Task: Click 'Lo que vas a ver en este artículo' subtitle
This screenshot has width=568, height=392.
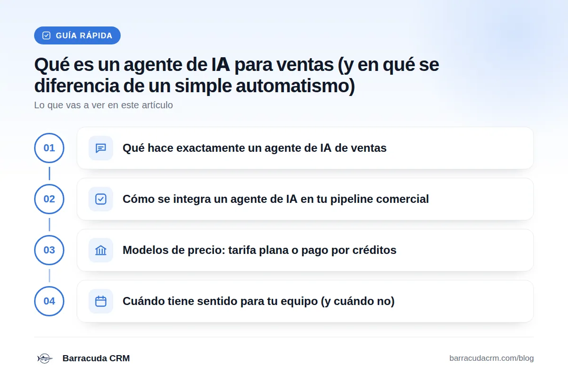Action: tap(104, 105)
